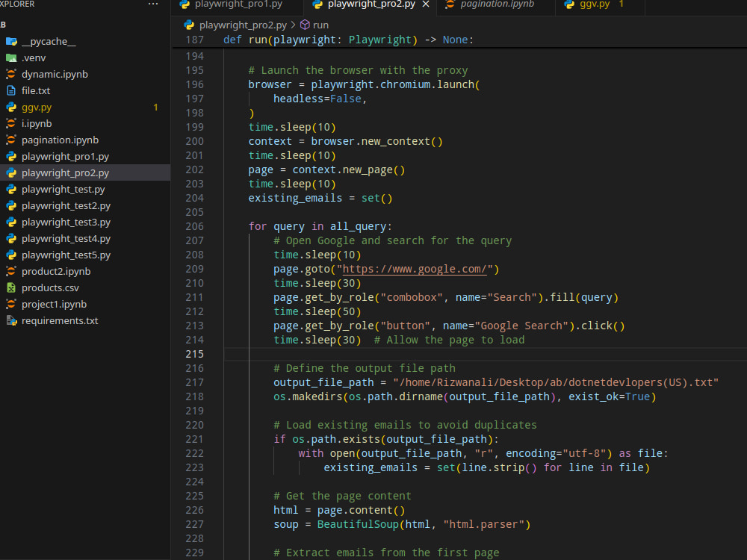Click the Python icon beside playwright_test3.py

click(x=10, y=222)
